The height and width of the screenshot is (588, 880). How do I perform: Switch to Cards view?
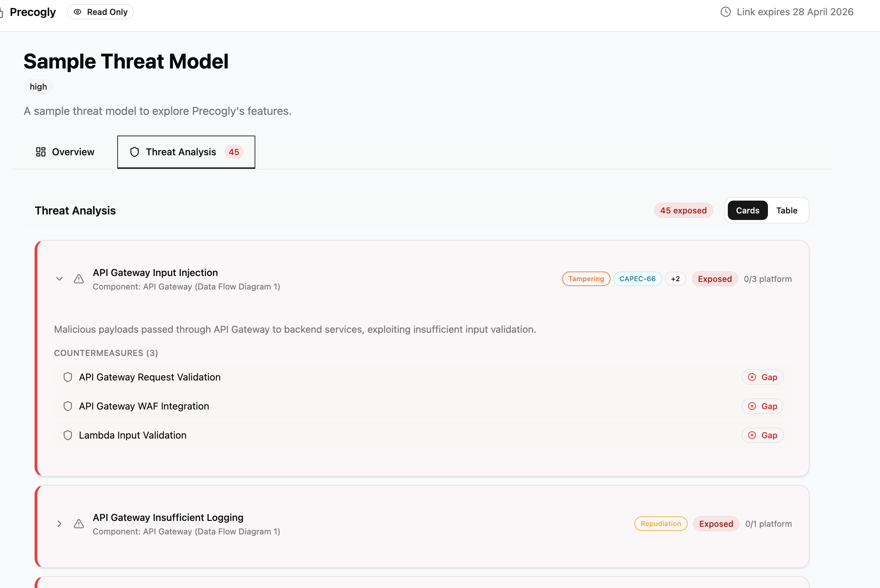[x=747, y=210]
